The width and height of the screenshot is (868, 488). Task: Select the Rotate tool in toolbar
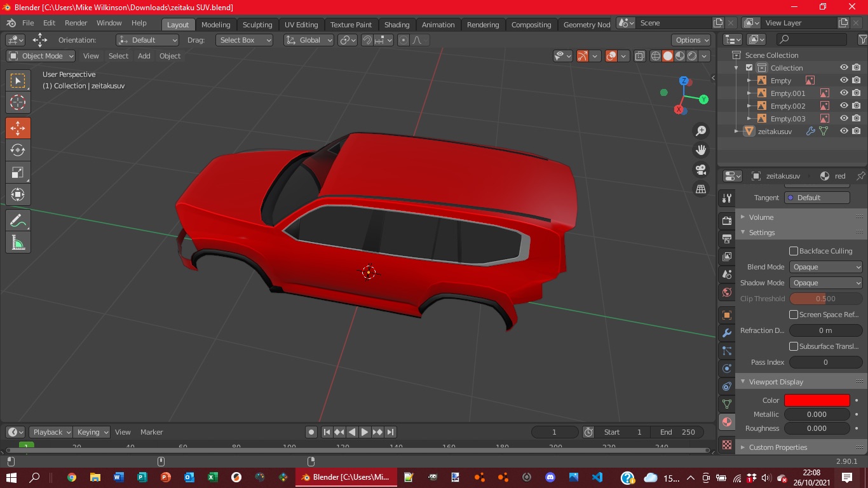[x=18, y=151]
